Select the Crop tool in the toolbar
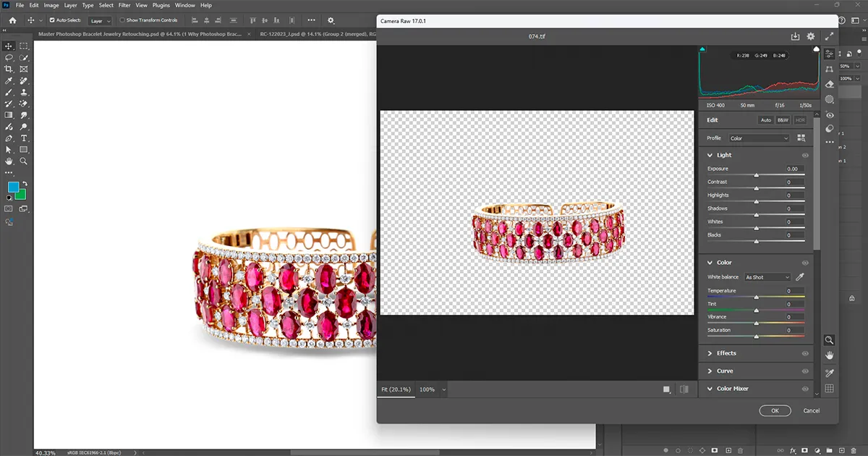 click(x=9, y=69)
